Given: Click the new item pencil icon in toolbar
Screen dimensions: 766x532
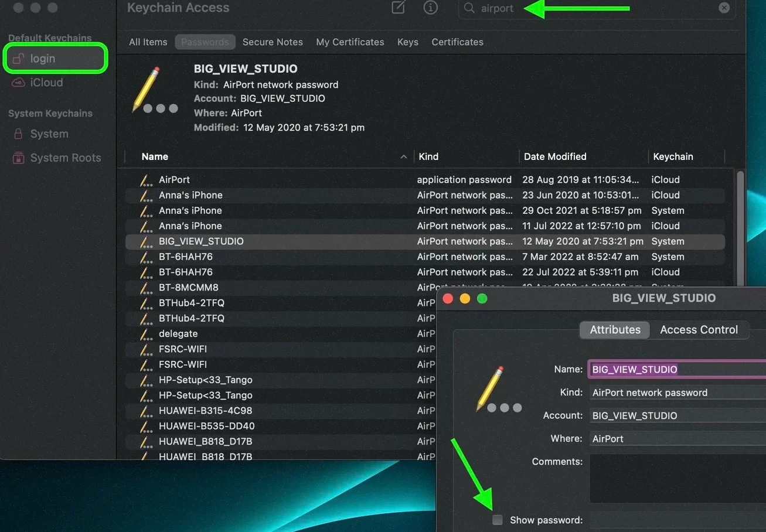Looking at the screenshot, I should pyautogui.click(x=397, y=8).
